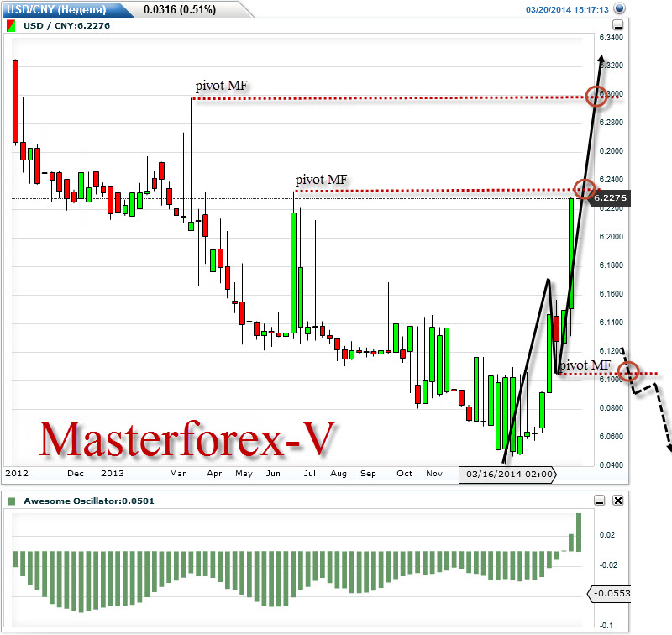Minimize the Awesome Oscillator panel
This screenshot has width=672, height=635.
600,501
